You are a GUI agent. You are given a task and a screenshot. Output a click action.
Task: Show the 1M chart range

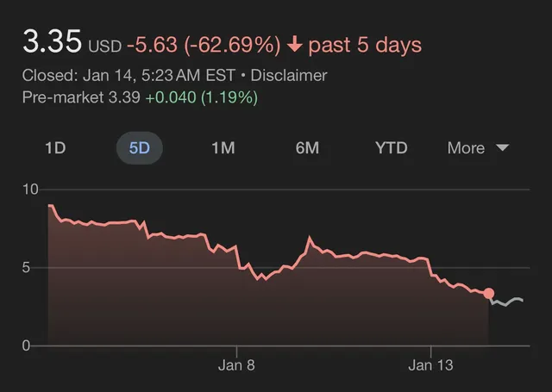point(223,148)
